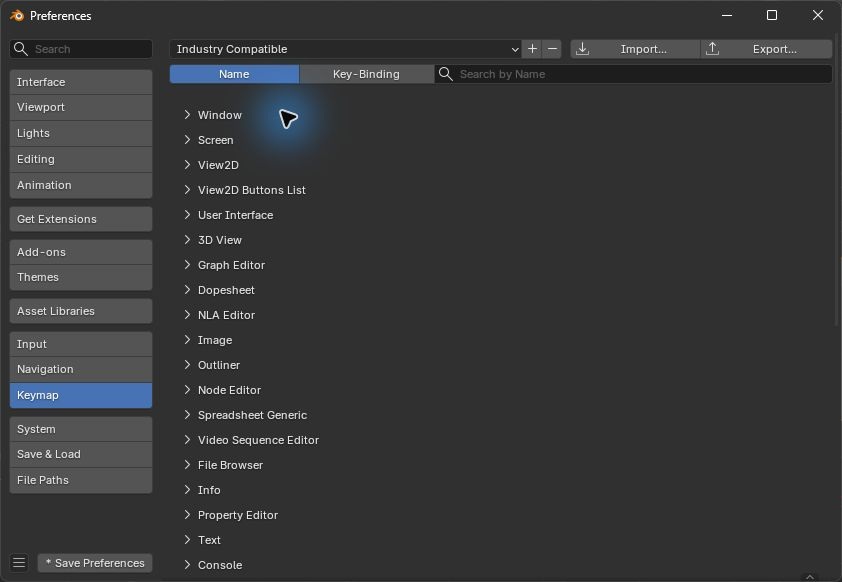Expand the Property Editor keymap section
Viewport: 842px width, 582px height.
pos(187,514)
